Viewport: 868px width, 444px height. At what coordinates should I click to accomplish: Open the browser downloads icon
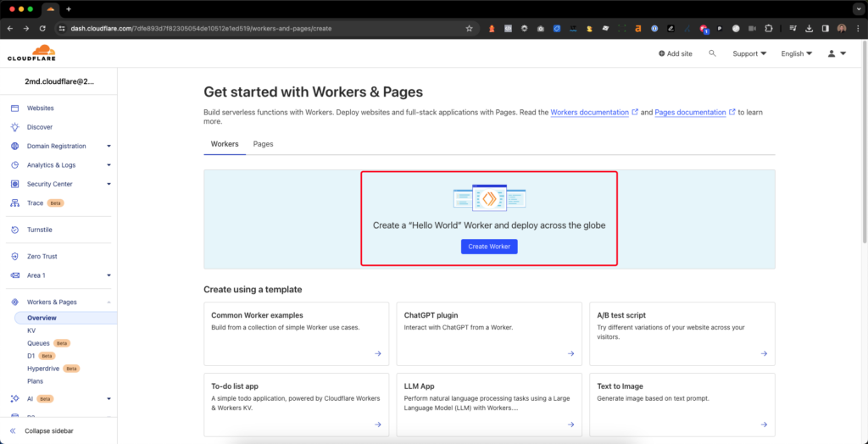point(809,28)
